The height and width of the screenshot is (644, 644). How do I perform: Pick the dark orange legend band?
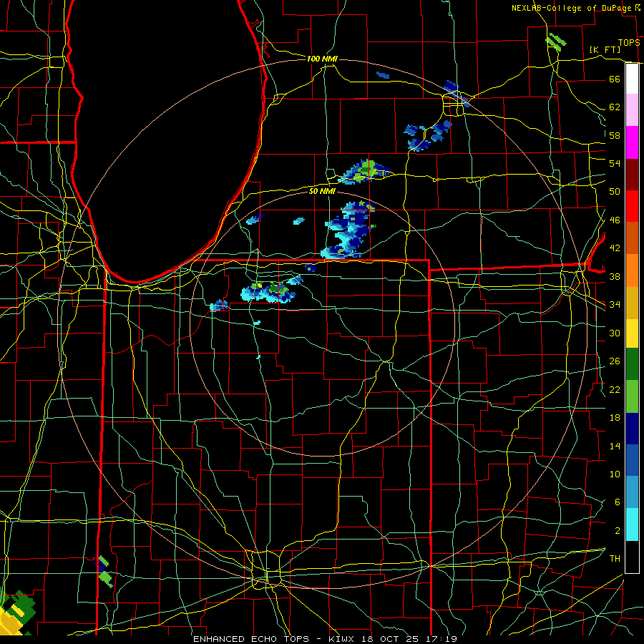point(632,238)
